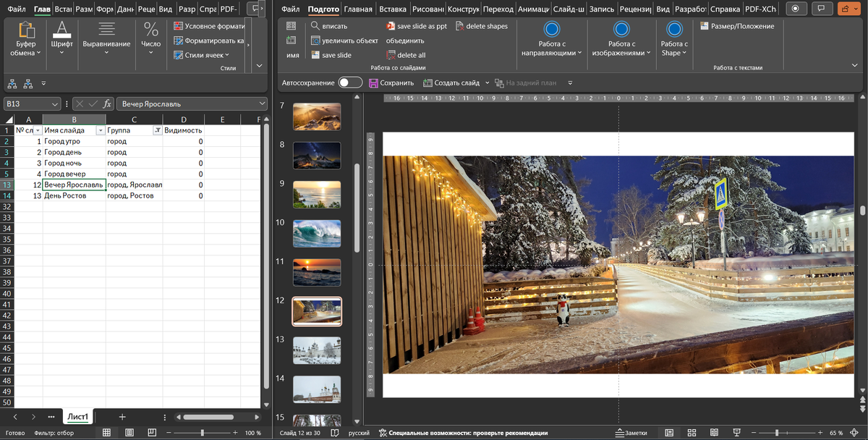The height and width of the screenshot is (440, 868).
Task: Open the Name Box dropdown arrow
Action: point(55,104)
